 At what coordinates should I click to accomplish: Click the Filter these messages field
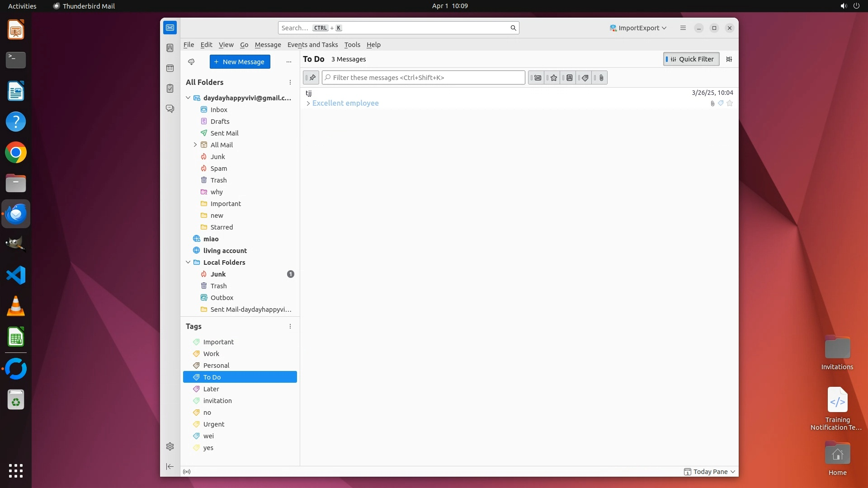(x=423, y=78)
